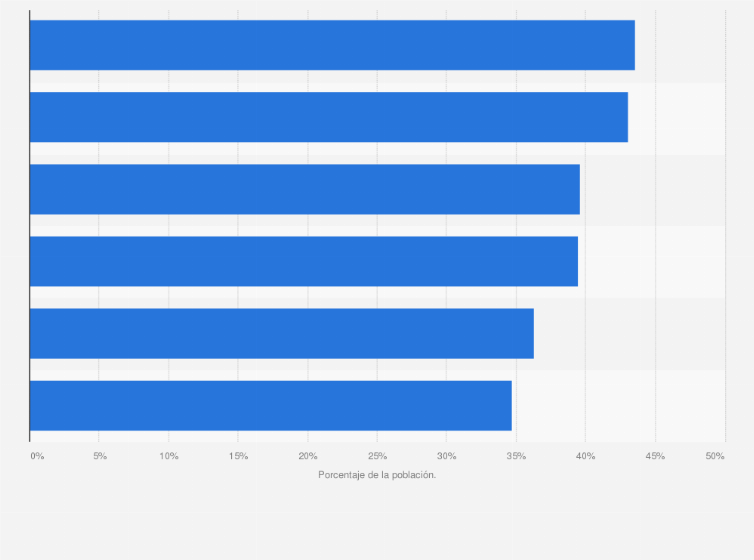
Task: Click the fifth blue bar from top
Action: click(281, 333)
